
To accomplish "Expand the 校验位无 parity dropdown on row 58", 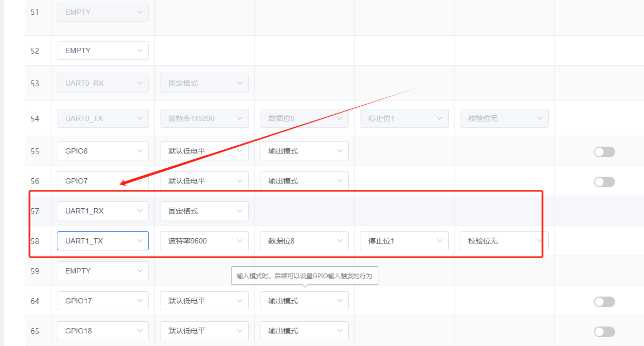I will 504,240.
